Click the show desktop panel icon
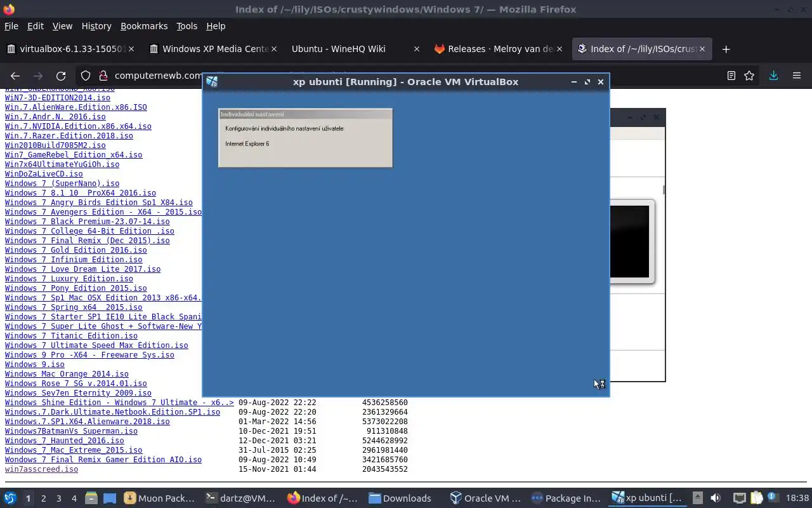This screenshot has width=812, height=508. point(110,498)
